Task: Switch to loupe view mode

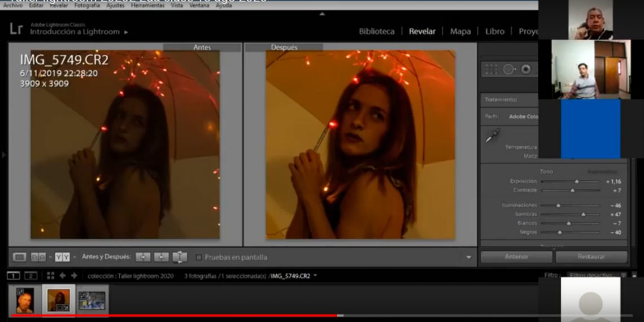Action: pyautogui.click(x=20, y=257)
